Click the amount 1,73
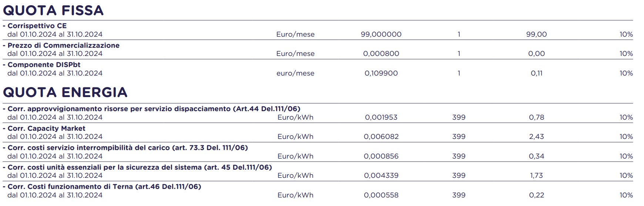This screenshot has width=644, height=206. click(x=536, y=176)
